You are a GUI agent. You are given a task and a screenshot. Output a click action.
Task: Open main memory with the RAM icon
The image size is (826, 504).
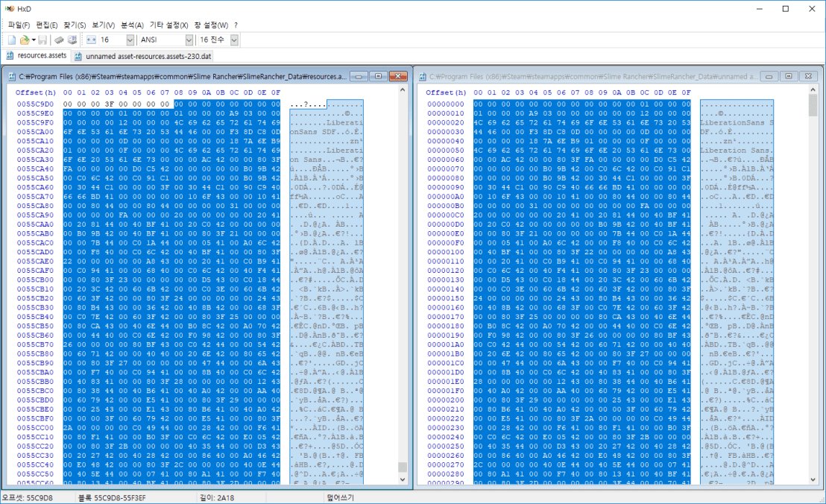click(x=59, y=39)
